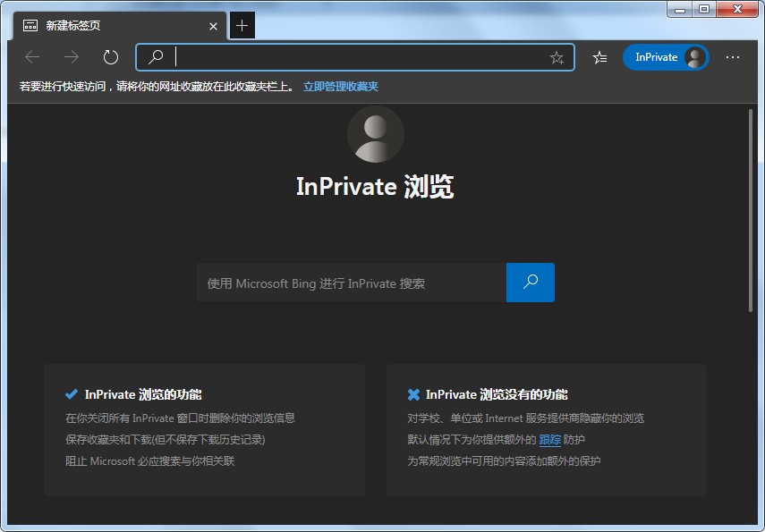The width and height of the screenshot is (765, 532).
Task: Click inside the browser address bar
Action: 358,56
